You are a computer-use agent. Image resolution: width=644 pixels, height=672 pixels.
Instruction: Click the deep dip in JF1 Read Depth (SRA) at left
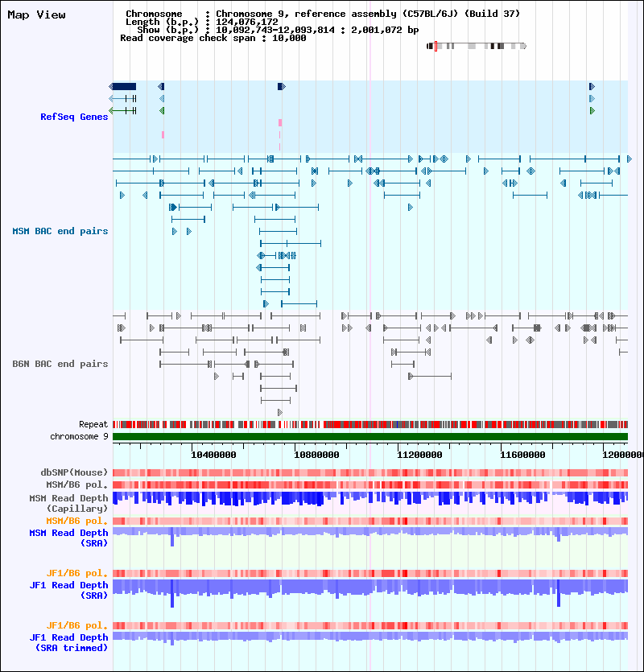[x=172, y=594]
